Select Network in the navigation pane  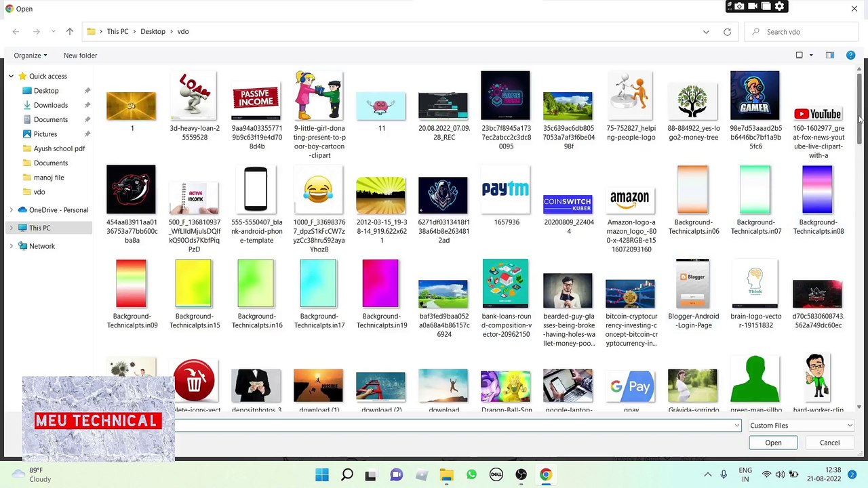pos(42,246)
